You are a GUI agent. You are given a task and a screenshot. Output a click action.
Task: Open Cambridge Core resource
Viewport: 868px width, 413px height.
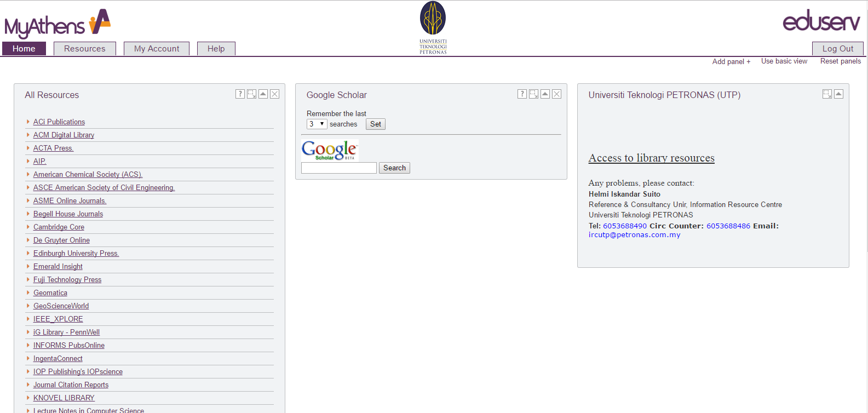(59, 227)
